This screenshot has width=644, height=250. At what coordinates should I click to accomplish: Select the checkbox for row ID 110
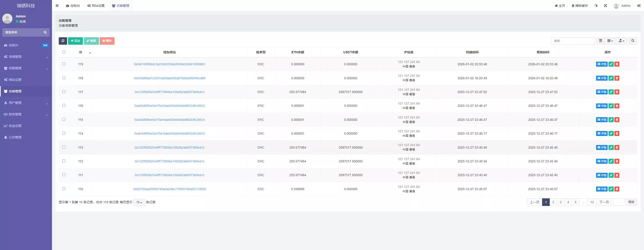click(64, 189)
